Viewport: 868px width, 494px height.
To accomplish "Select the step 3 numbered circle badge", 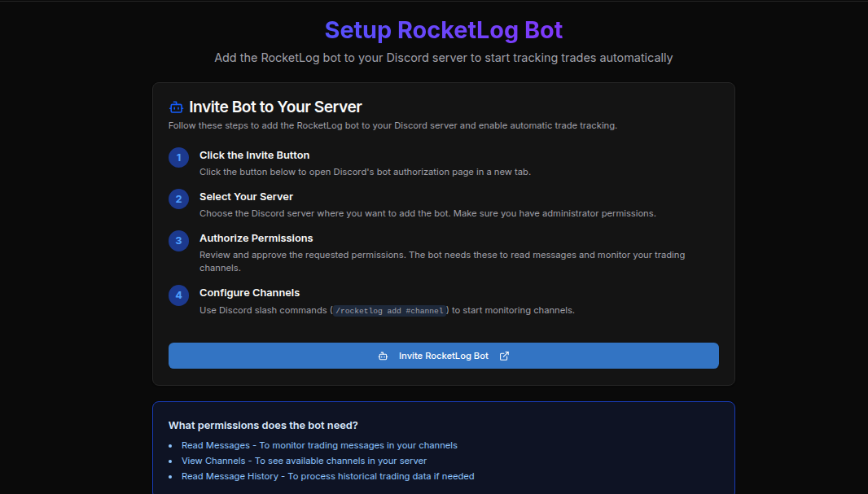I will pos(178,240).
